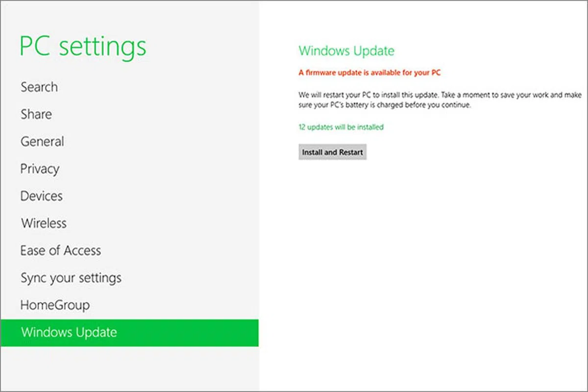Image resolution: width=588 pixels, height=392 pixels.
Task: Click the Install and Restart button
Action: coord(332,152)
